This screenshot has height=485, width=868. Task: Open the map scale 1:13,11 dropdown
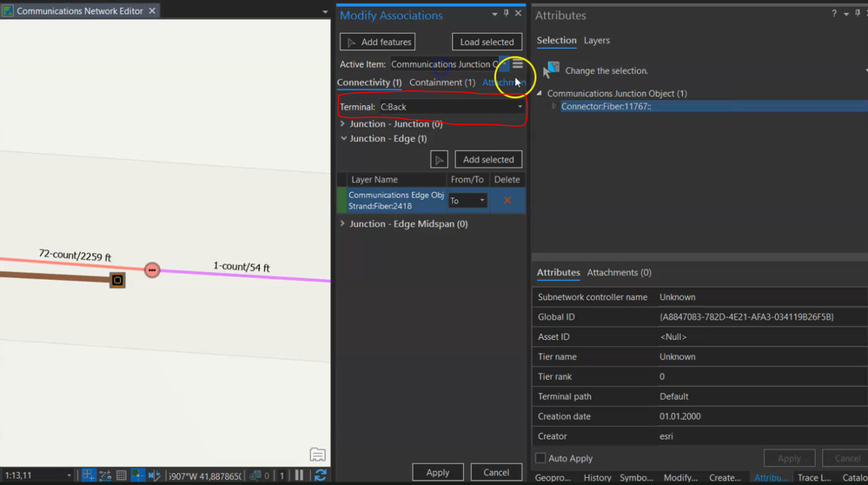coord(69,475)
